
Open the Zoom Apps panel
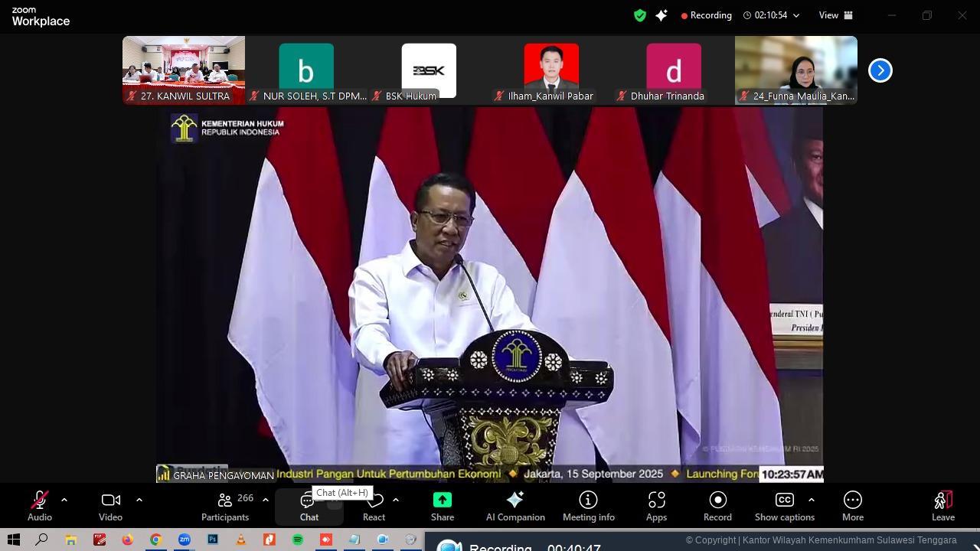click(x=655, y=505)
